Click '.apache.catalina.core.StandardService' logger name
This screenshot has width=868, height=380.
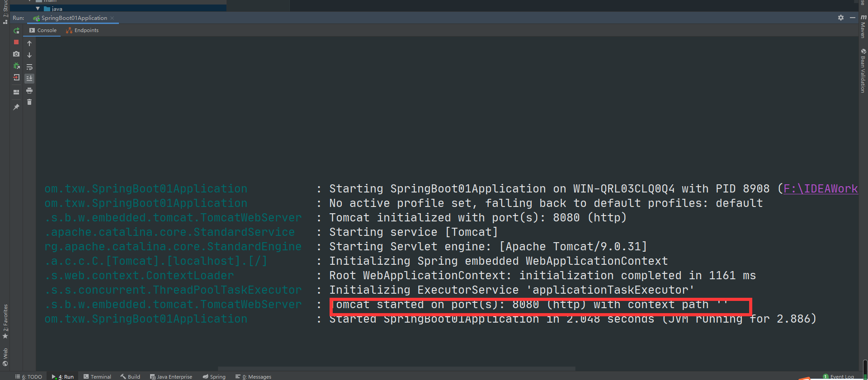pyautogui.click(x=170, y=232)
